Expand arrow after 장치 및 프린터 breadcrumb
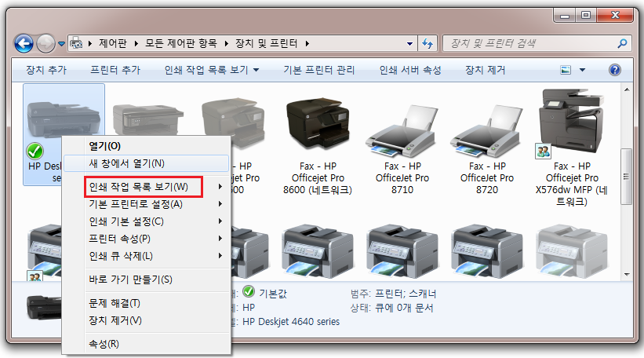 pos(307,43)
